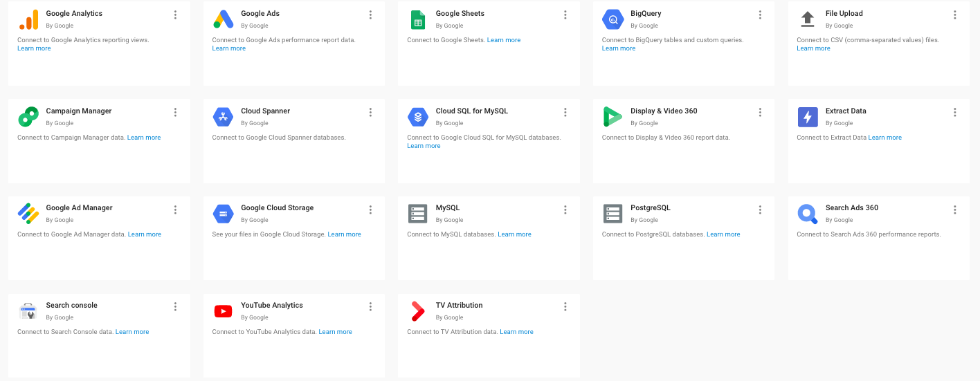
Task: Open Learn more link for Cloud SQL for MySQL
Action: point(424,146)
